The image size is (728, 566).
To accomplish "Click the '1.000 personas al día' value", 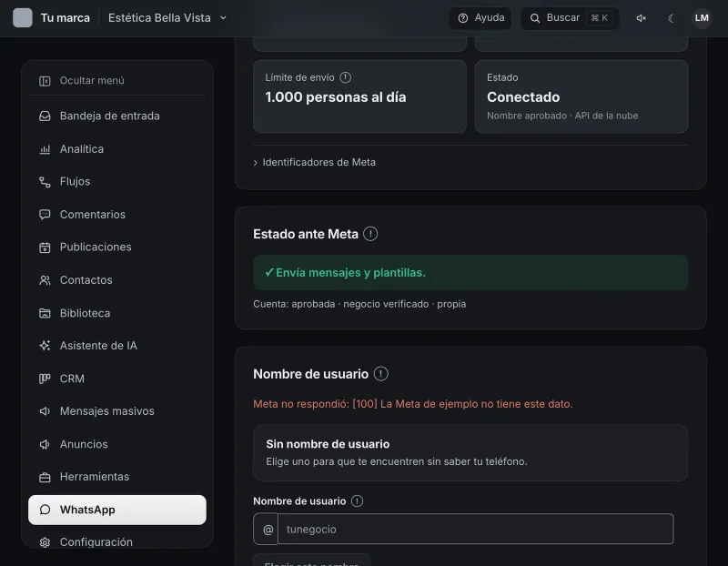I will pyautogui.click(x=335, y=97).
